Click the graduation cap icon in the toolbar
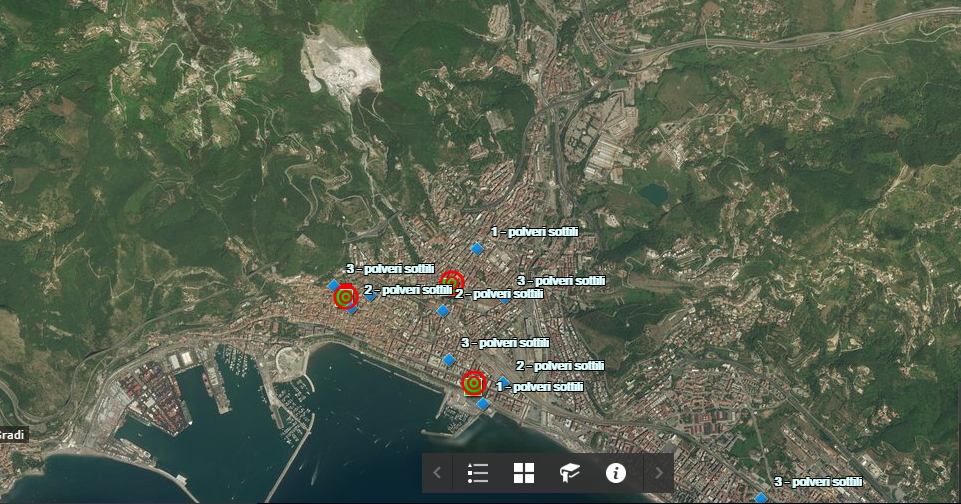961x504 pixels. tap(570, 473)
